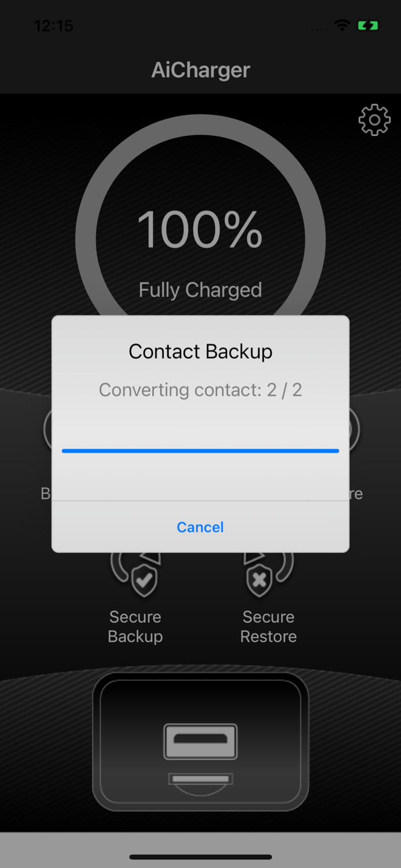401x868 pixels.
Task: Click the Secure Backup label
Action: (135, 627)
